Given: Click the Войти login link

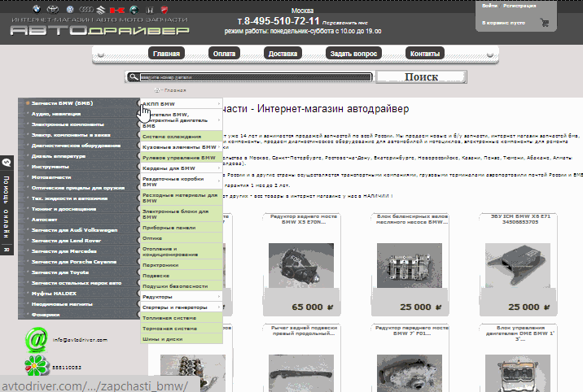Looking at the screenshot, I should tap(489, 6).
